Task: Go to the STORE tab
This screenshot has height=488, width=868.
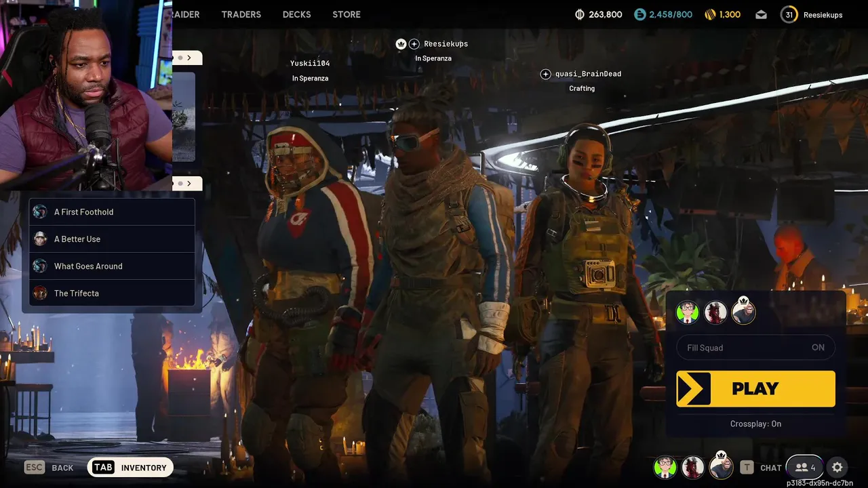Action: (347, 14)
